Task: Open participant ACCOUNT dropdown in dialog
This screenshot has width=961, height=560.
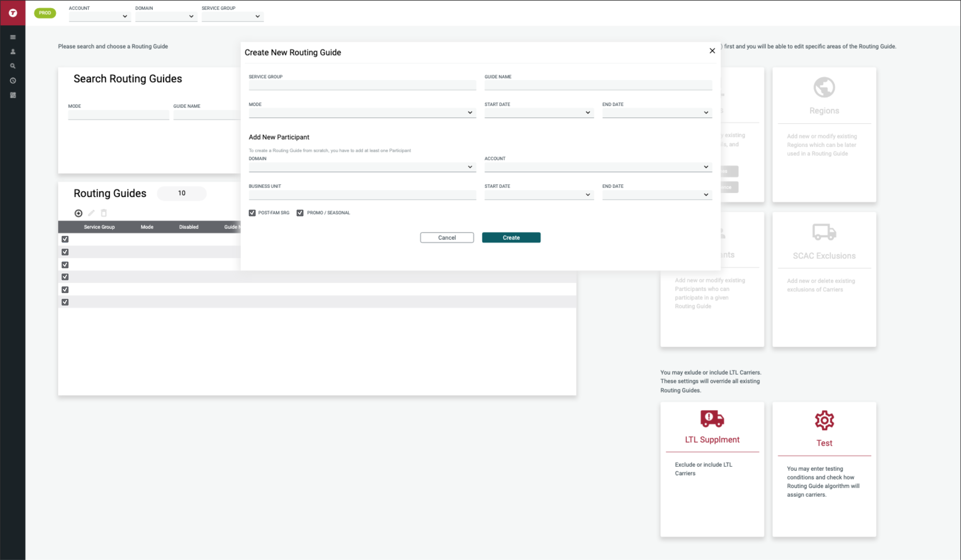Action: [598, 167]
